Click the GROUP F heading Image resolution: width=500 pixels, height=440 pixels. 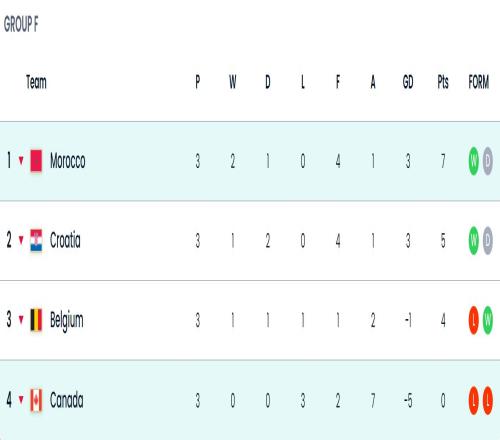pyautogui.click(x=21, y=24)
